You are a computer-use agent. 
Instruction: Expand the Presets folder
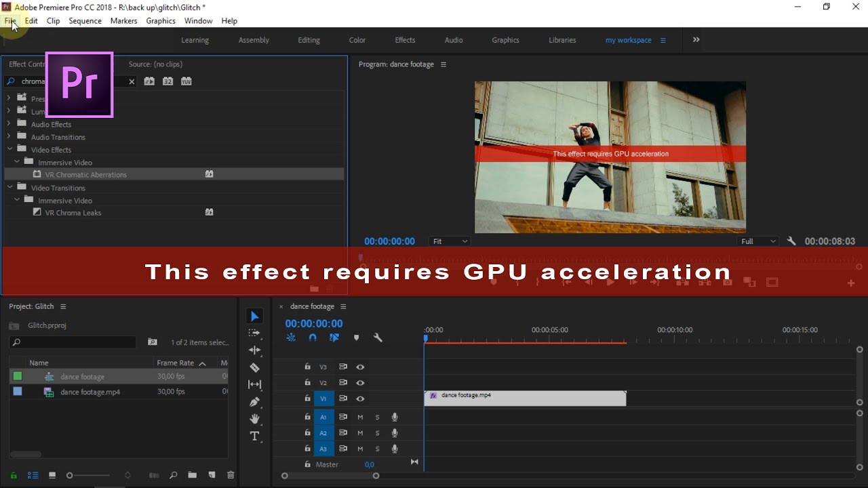pos(9,98)
